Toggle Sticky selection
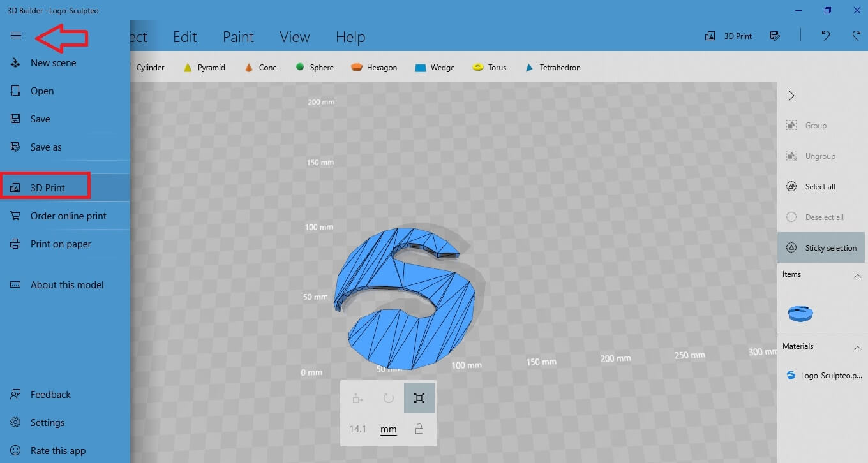 [821, 248]
